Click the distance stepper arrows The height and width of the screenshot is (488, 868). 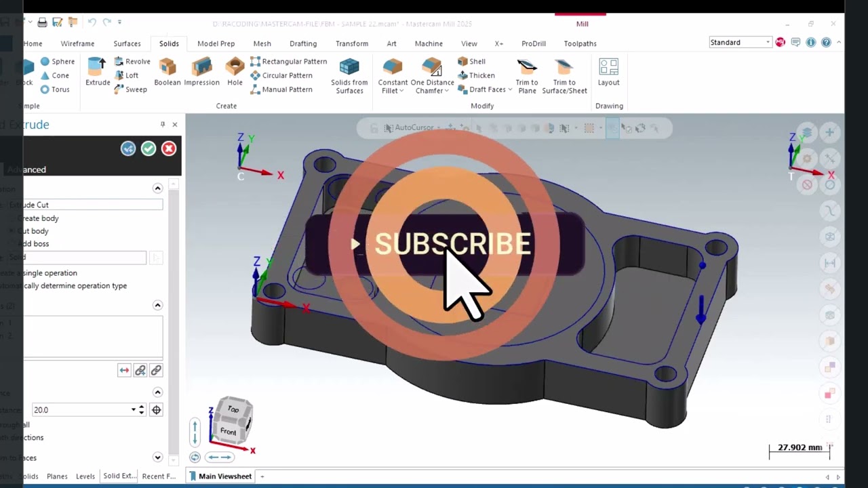142,410
